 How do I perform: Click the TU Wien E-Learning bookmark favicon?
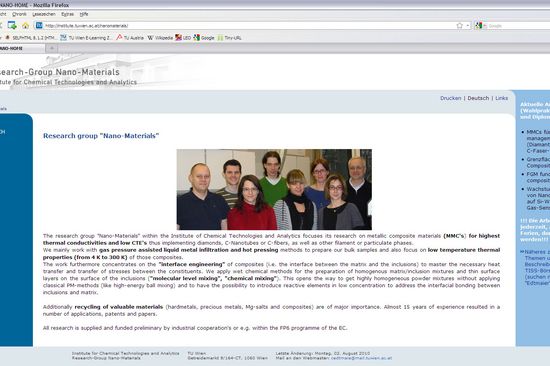(x=63, y=38)
